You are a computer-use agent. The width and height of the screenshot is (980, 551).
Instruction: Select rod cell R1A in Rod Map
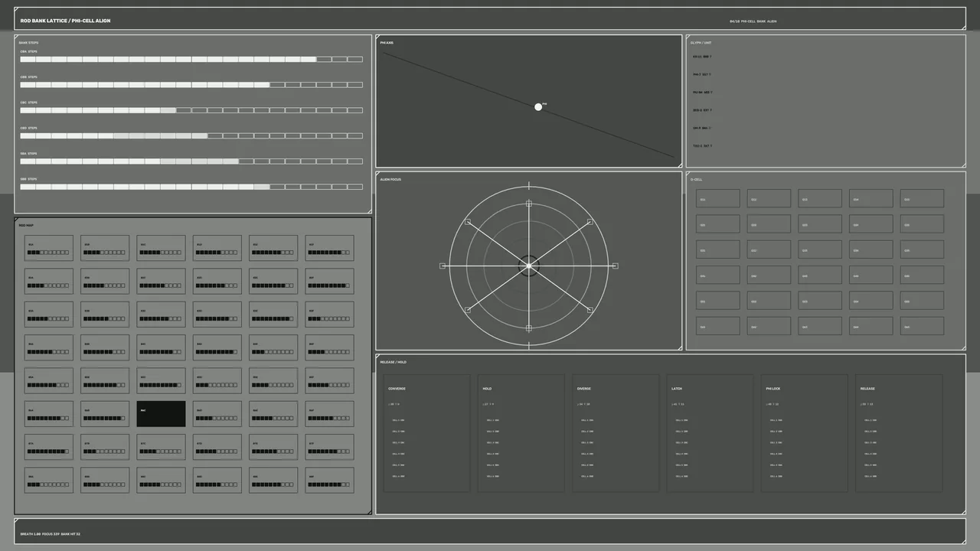click(49, 248)
